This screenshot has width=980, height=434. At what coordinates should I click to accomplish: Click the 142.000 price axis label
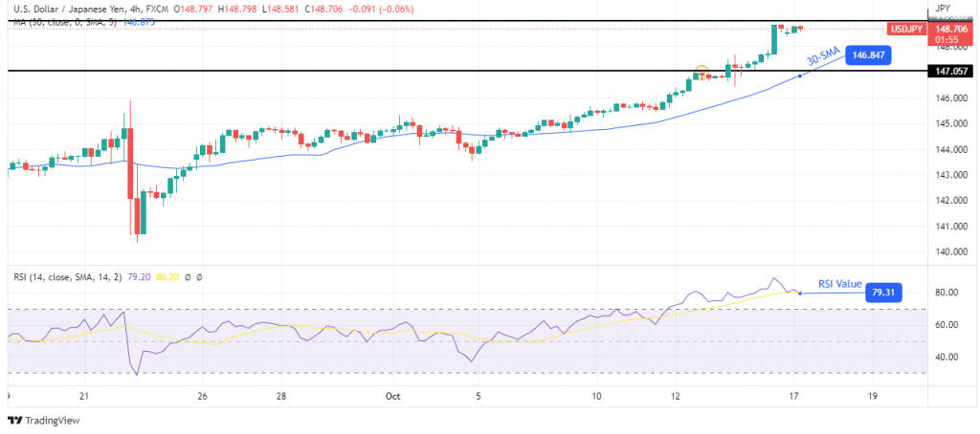point(950,201)
